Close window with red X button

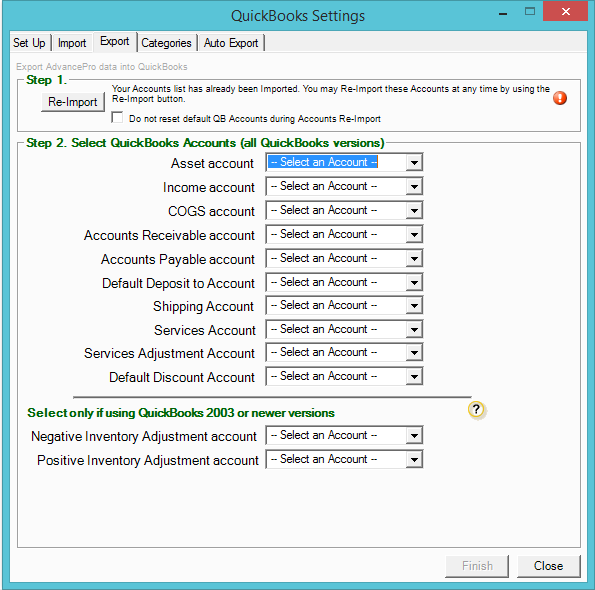click(x=565, y=11)
